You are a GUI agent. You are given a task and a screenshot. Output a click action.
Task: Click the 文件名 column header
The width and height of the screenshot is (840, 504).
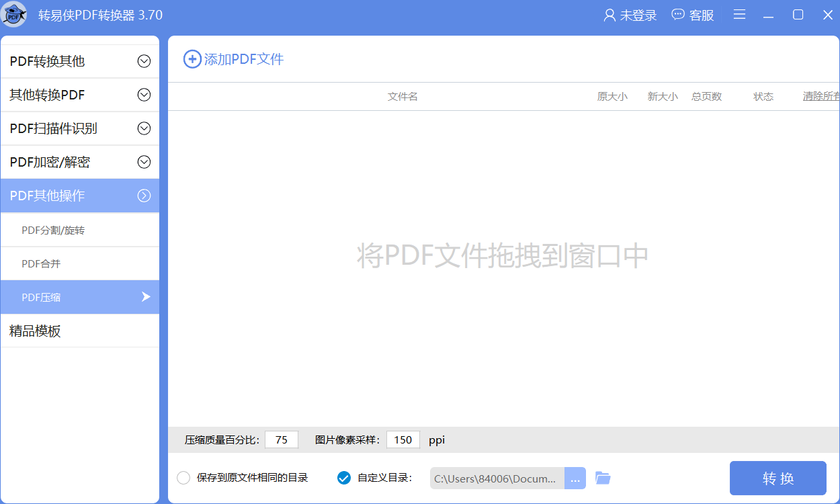point(403,97)
